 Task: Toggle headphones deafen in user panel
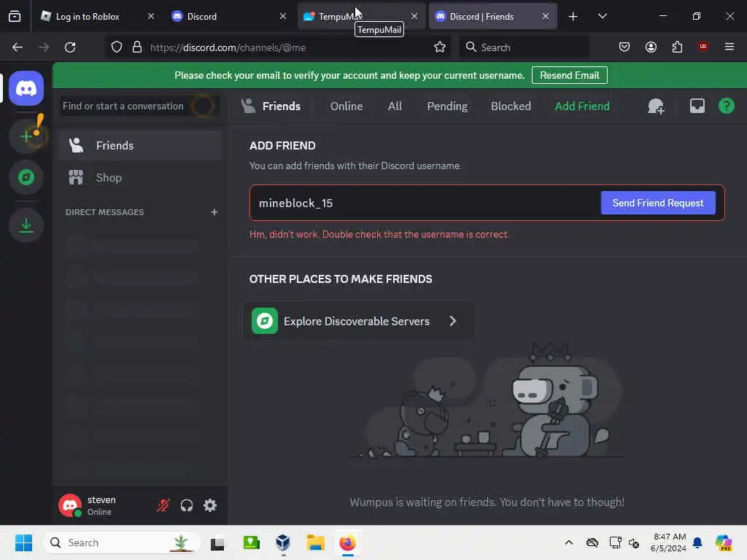(187, 505)
